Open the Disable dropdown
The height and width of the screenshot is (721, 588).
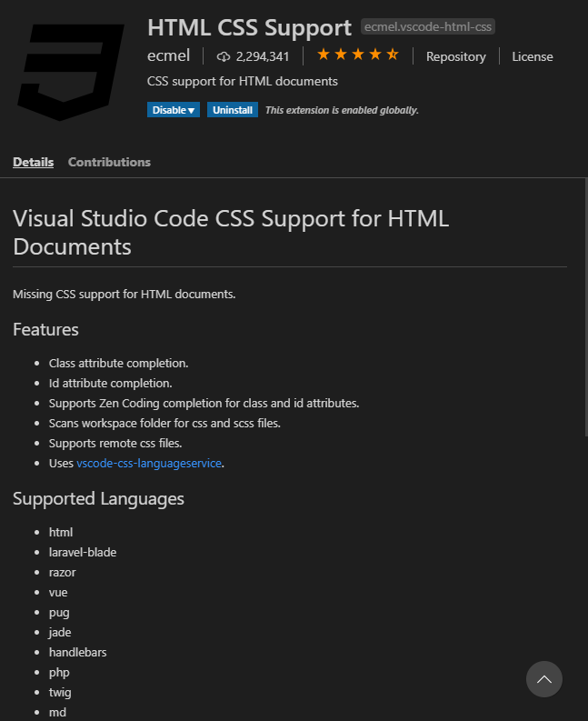(x=174, y=110)
